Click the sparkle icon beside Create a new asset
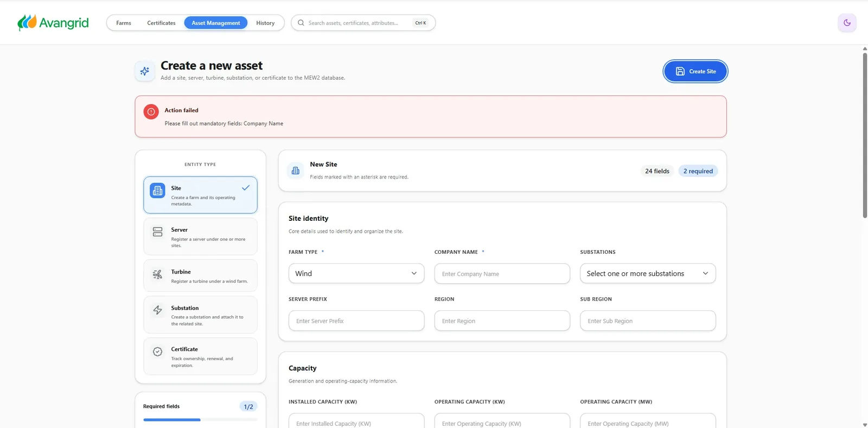This screenshot has width=868, height=428. 145,71
